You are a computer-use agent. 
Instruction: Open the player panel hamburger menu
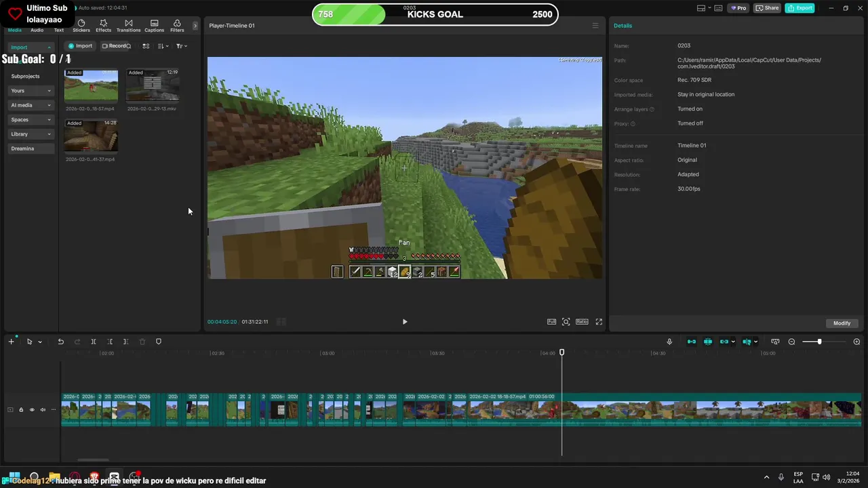595,26
